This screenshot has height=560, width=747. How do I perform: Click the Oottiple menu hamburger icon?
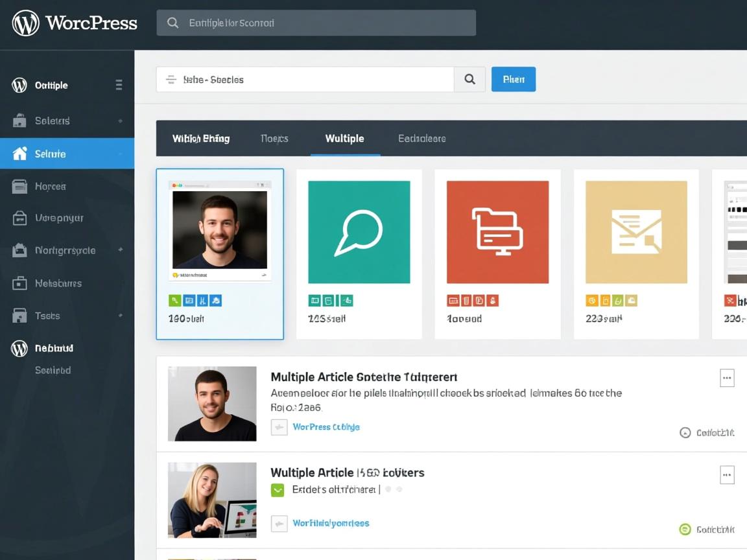pos(119,85)
